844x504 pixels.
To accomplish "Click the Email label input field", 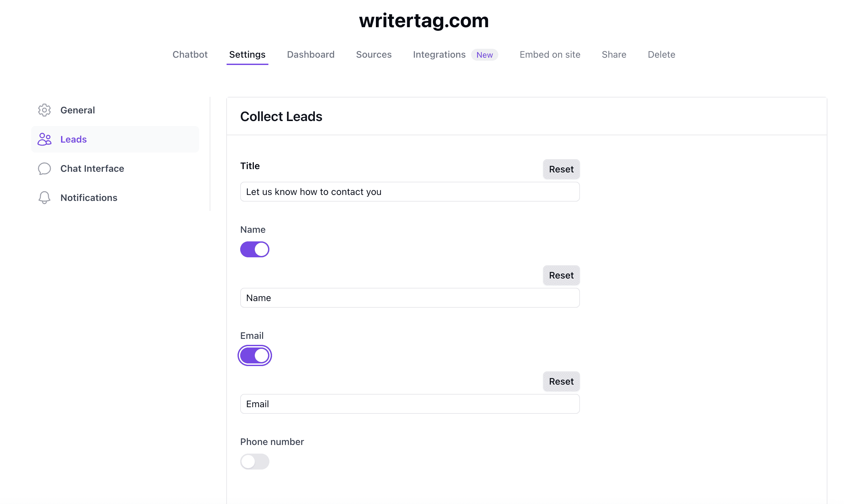I will coord(410,404).
